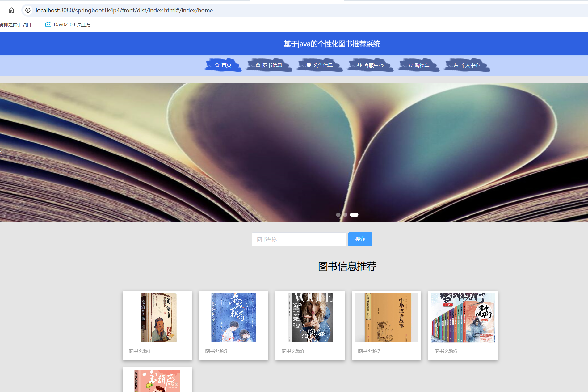588x392 pixels.
Task: Open 图书名称3 book cover thumbnail
Action: click(233, 318)
